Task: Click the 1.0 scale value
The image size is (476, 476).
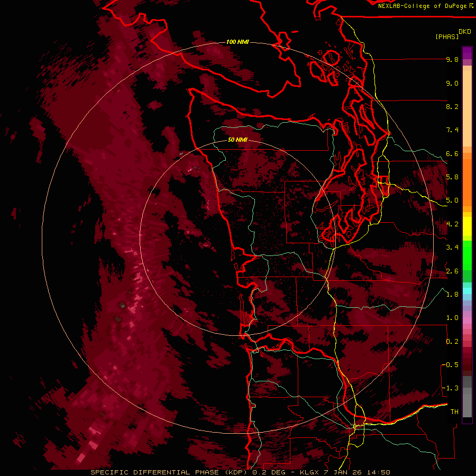Action: tap(452, 318)
